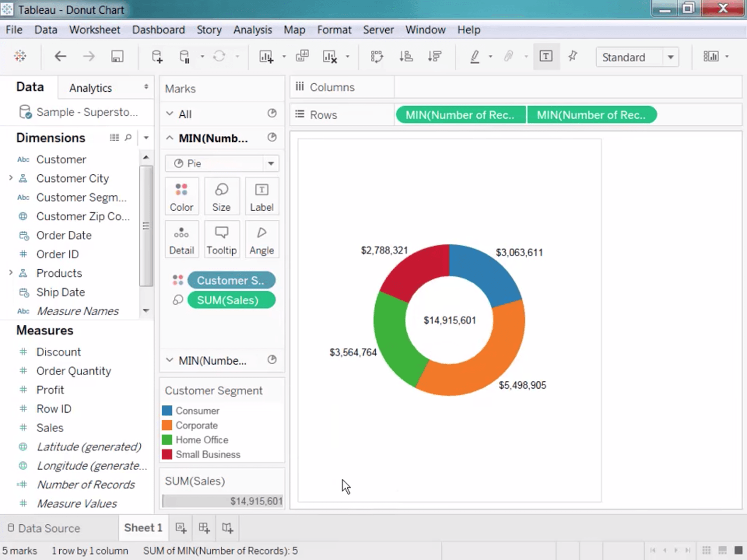Open the Data Source page

coord(49,528)
